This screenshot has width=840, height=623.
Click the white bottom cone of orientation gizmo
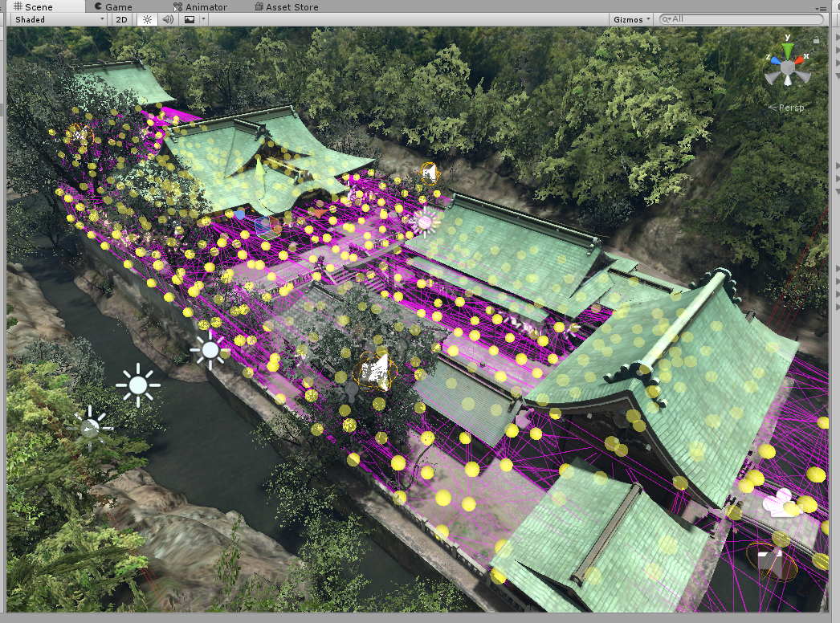(x=788, y=80)
